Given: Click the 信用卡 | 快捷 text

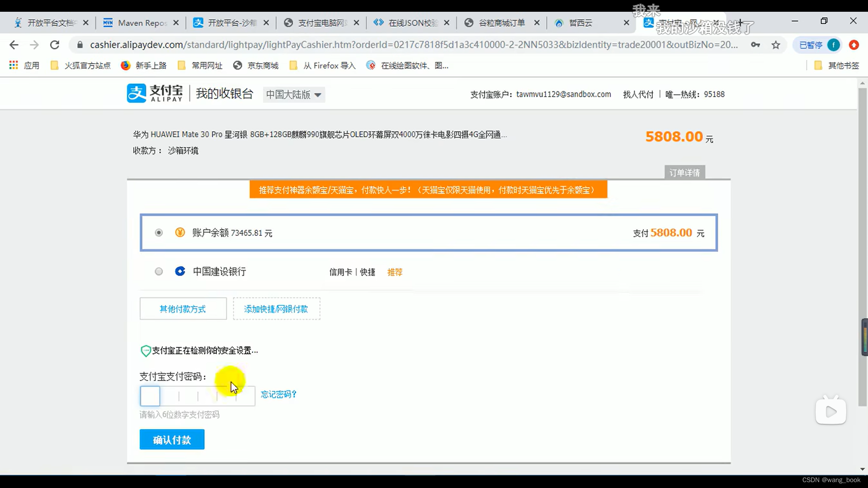Looking at the screenshot, I should pyautogui.click(x=352, y=272).
